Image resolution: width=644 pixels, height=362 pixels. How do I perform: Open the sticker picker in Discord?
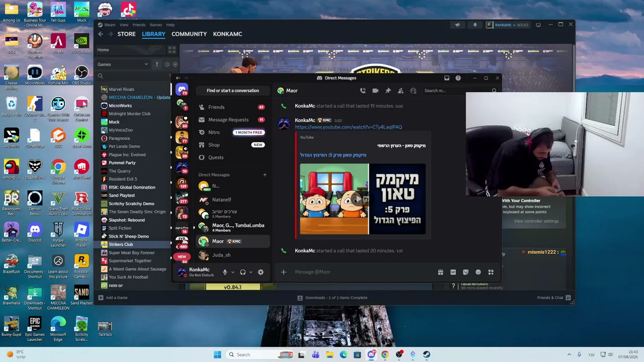465,272
